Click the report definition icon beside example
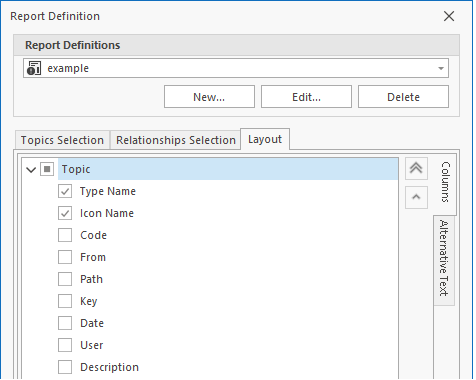476x380 pixels. point(34,69)
